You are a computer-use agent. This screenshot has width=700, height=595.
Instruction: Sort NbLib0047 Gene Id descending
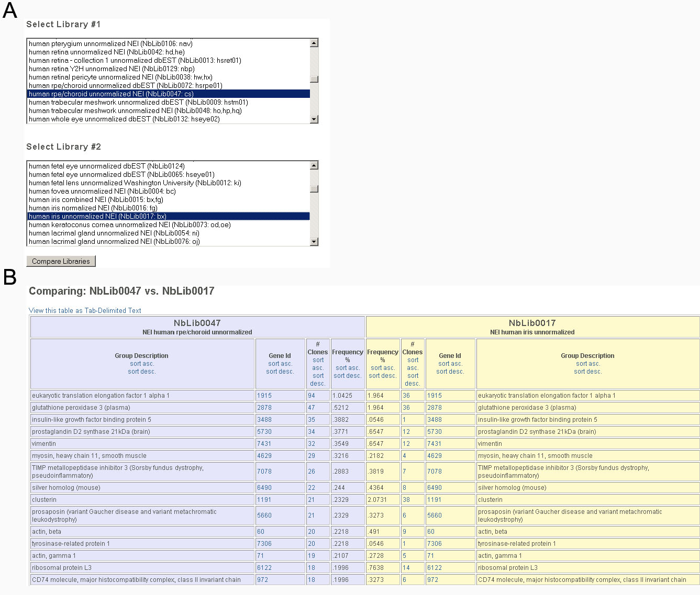coord(280,372)
